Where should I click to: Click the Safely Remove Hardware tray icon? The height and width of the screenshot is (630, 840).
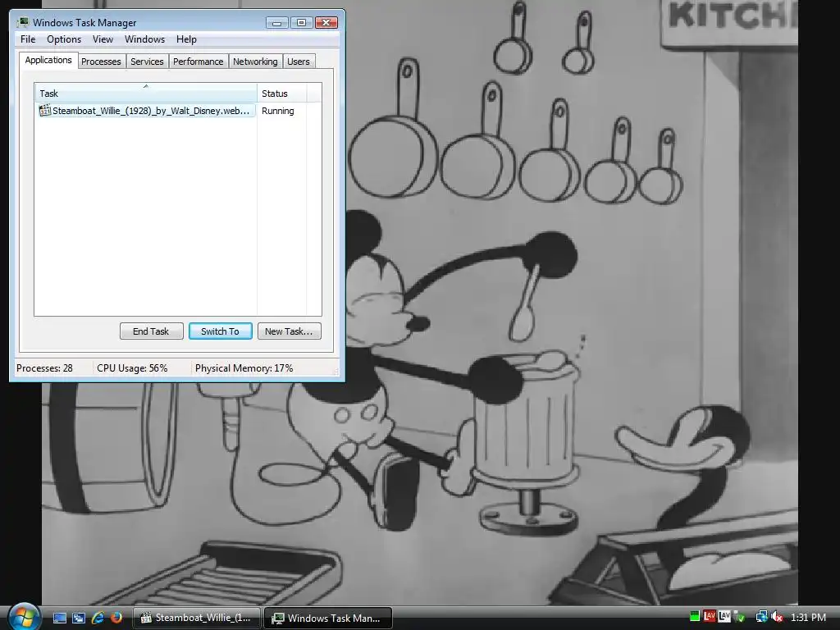pos(739,617)
